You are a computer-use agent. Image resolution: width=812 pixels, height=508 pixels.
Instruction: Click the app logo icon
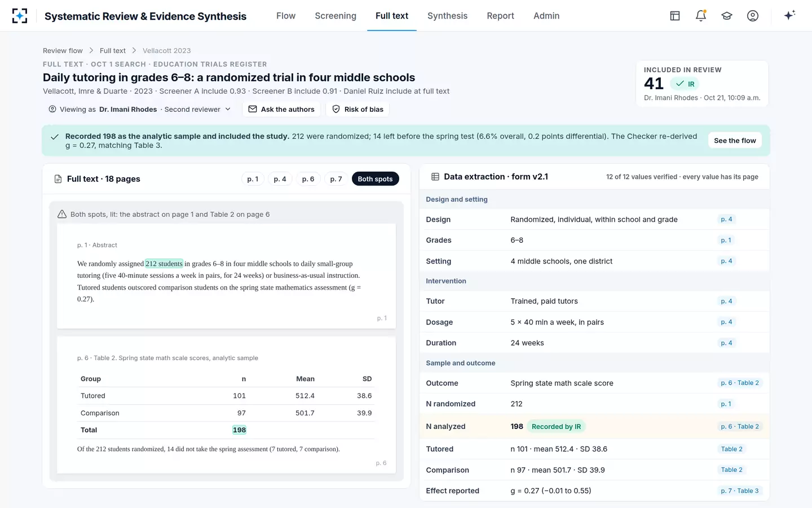[x=20, y=16]
